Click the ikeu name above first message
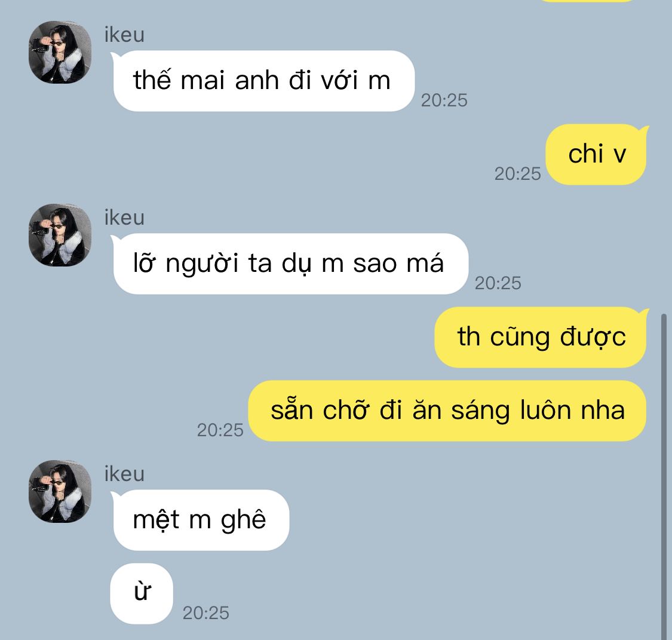672x640 pixels. coord(124,35)
